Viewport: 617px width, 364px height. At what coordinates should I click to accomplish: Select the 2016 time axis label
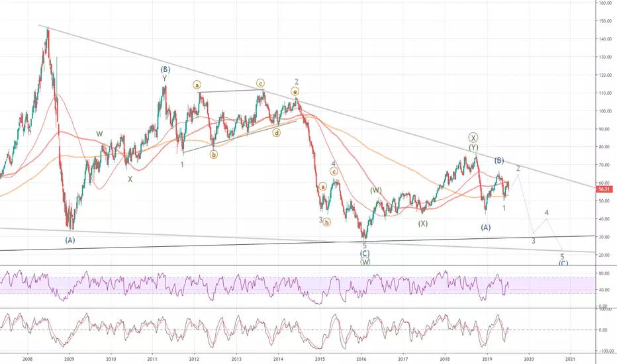coord(361,359)
